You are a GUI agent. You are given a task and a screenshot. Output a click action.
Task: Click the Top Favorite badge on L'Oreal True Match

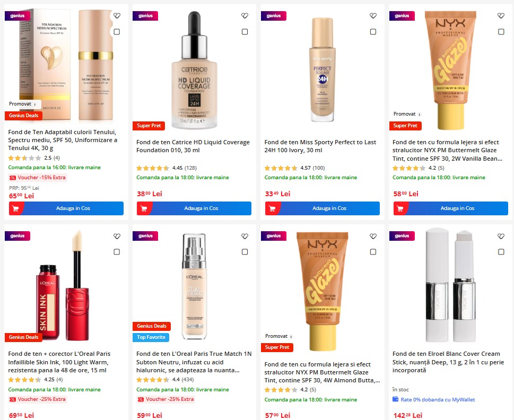click(x=151, y=337)
